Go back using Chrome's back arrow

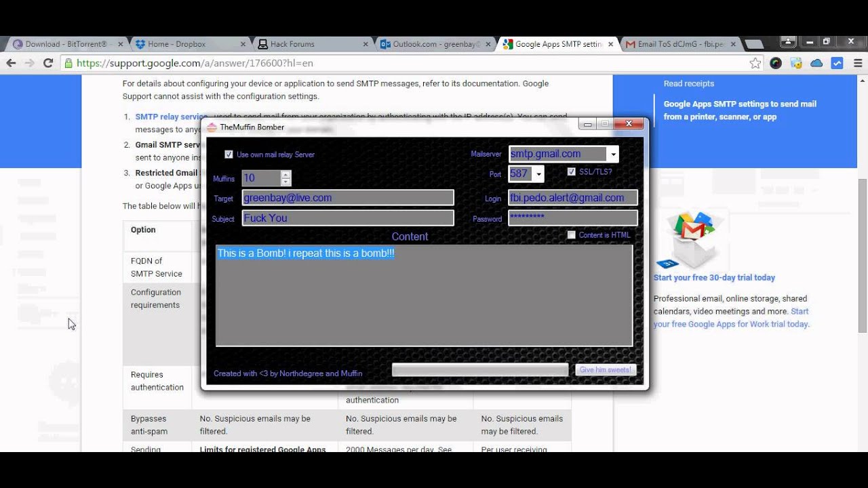(11, 63)
